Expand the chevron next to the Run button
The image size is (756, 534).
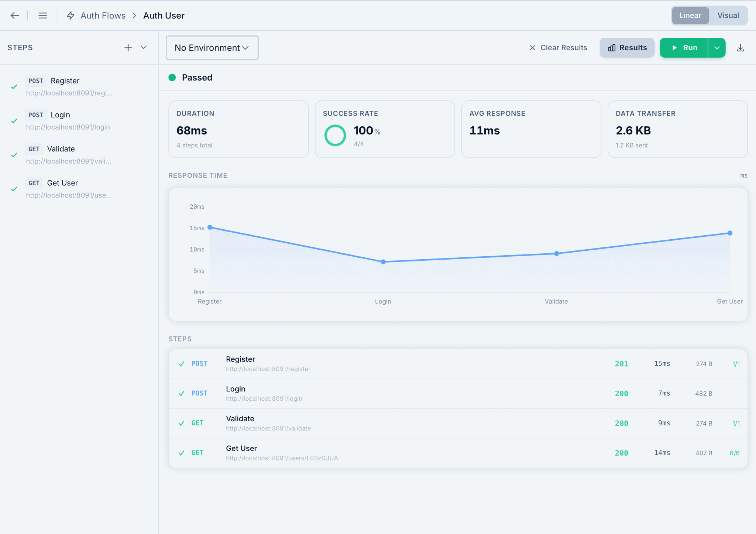(717, 48)
